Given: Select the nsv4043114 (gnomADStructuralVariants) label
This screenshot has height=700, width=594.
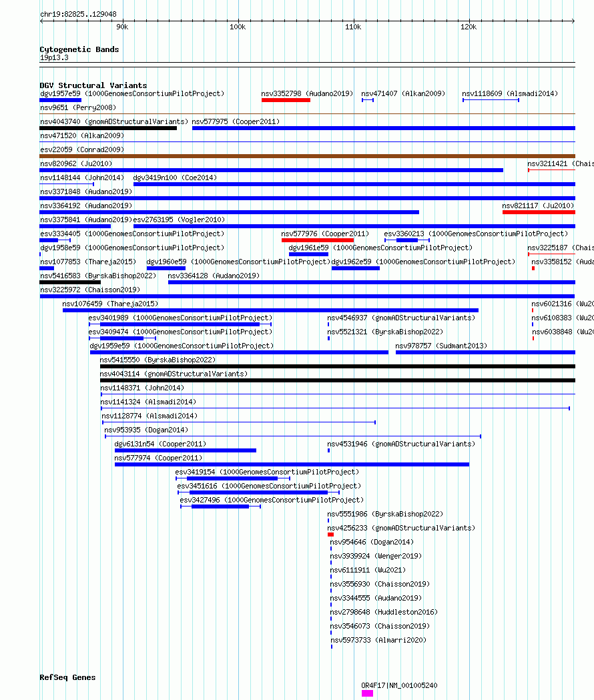Looking at the screenshot, I should (174, 374).
